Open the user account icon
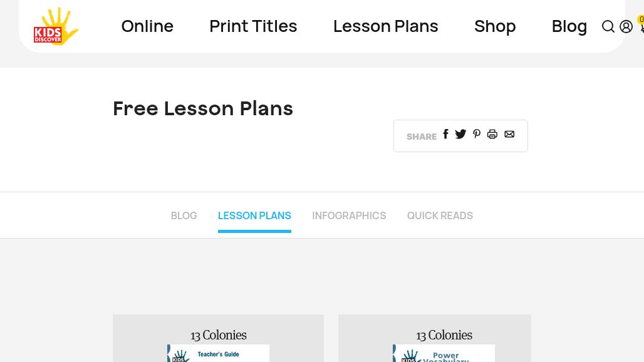 [626, 26]
